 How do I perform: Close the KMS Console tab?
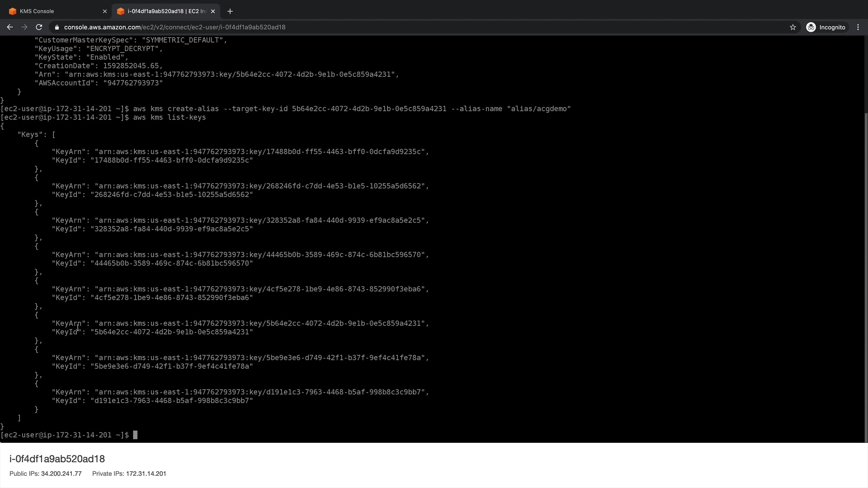[x=104, y=11]
